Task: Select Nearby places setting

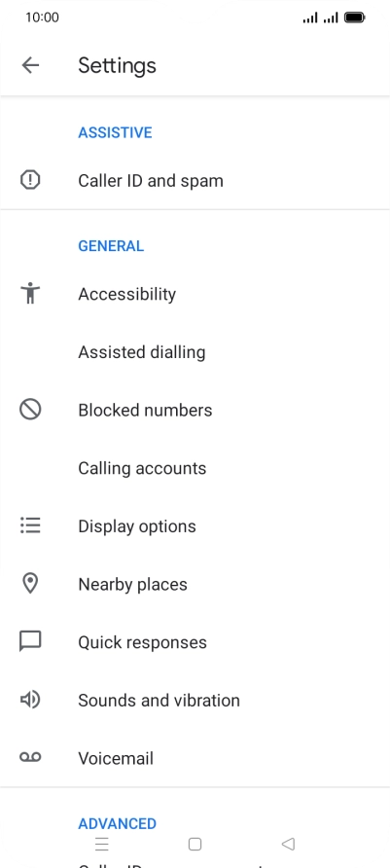Action: (195, 584)
